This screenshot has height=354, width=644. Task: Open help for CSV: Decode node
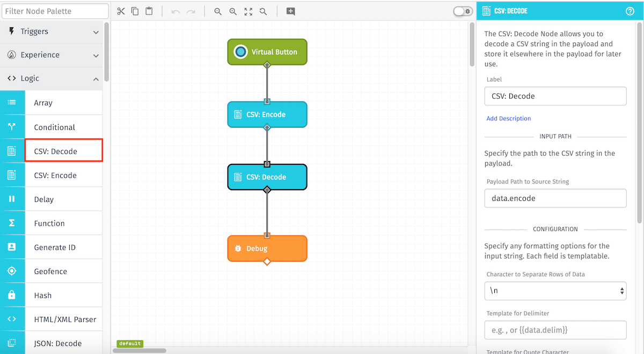tap(630, 11)
